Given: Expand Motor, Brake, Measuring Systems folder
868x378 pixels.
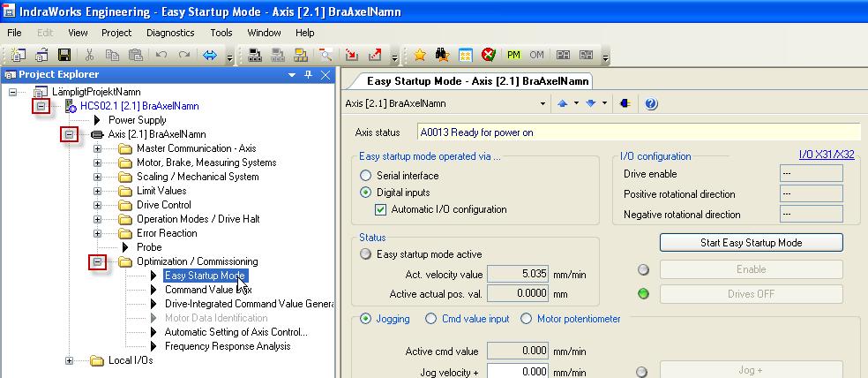Looking at the screenshot, I should 97,163.
